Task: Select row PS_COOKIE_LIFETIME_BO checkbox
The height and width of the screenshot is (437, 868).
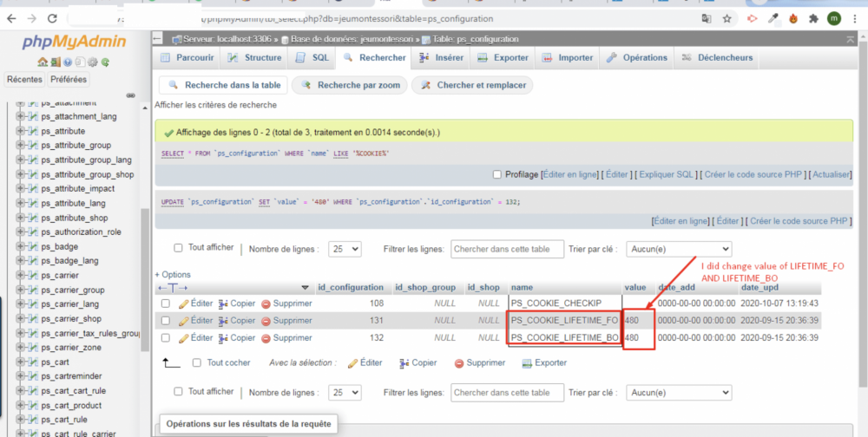Action: click(166, 337)
